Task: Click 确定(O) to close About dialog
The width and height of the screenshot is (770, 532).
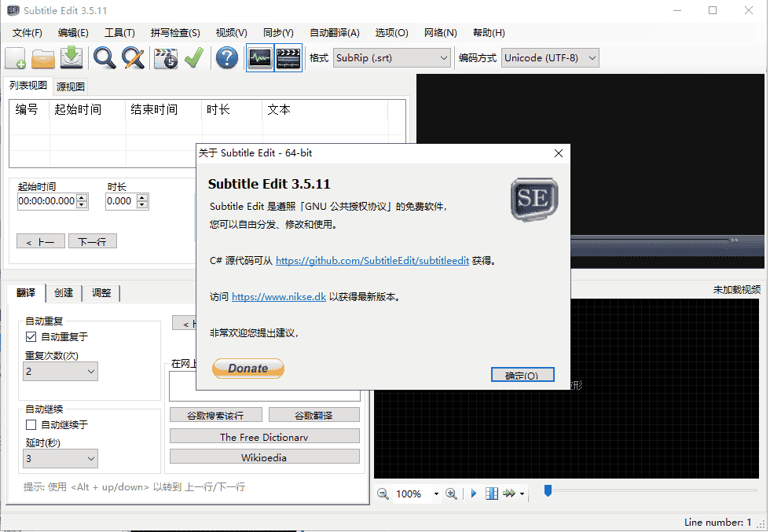Action: (x=522, y=376)
